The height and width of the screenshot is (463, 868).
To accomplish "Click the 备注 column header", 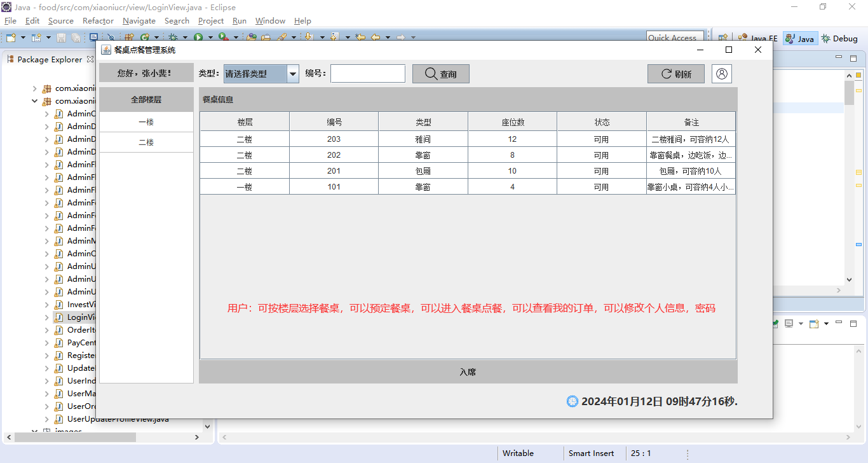I will click(x=691, y=121).
